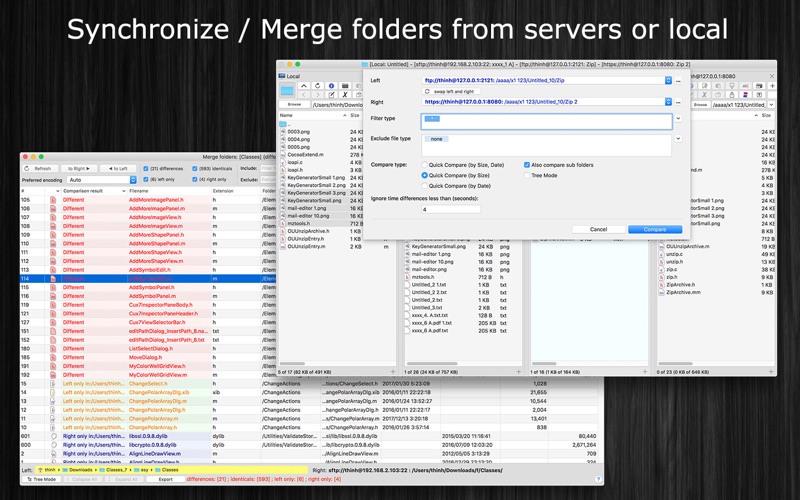Viewport: 800px width, 500px height.
Task: Click rename 'abc' icon in right server panel
Action: pyautogui.click(x=745, y=86)
